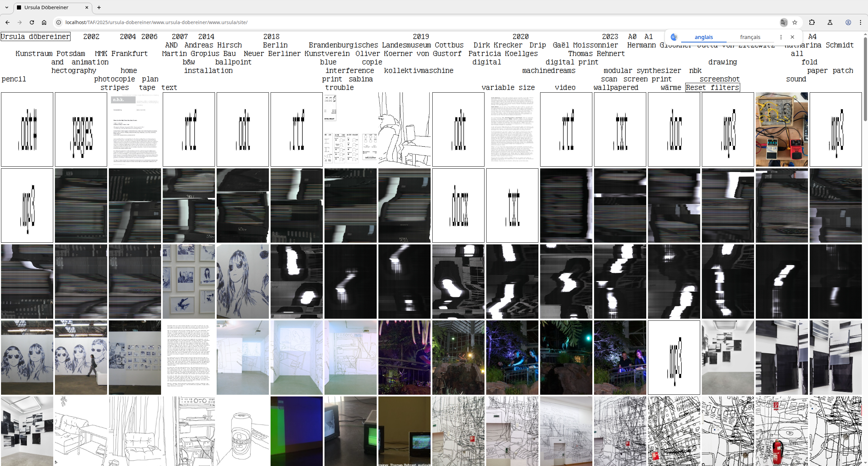Open the extensions puzzle icon
This screenshot has height=466, width=868.
click(x=812, y=22)
